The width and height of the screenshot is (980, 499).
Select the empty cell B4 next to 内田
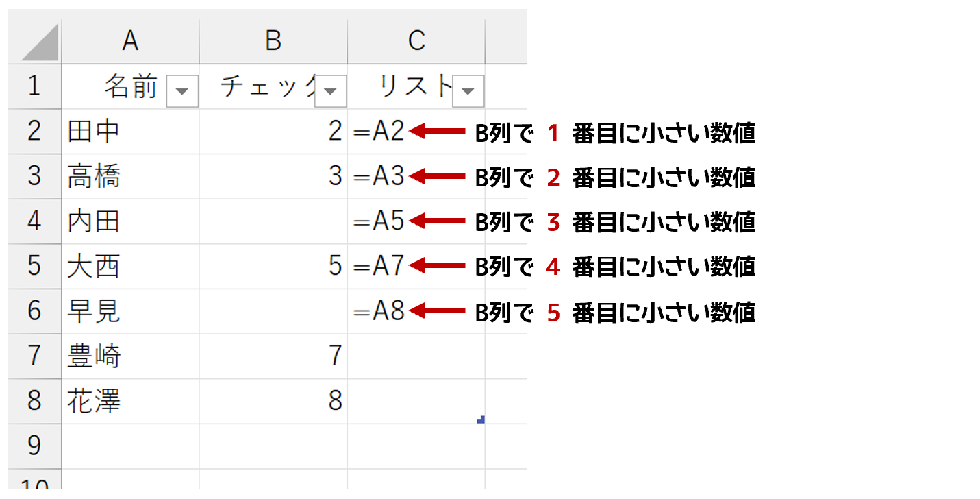tap(273, 221)
